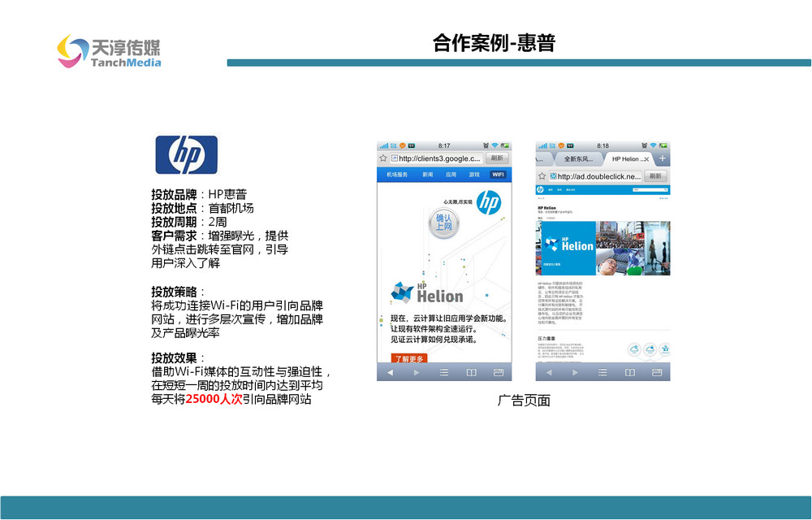Open the tabs window icon in right phone
The width and height of the screenshot is (812, 520).
tap(657, 372)
